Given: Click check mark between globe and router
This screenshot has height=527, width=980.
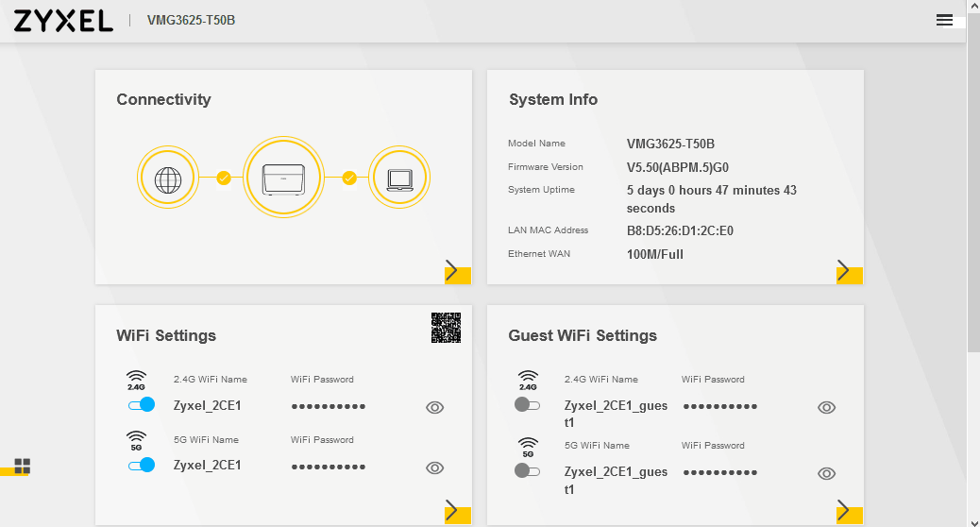Looking at the screenshot, I should 224,178.
